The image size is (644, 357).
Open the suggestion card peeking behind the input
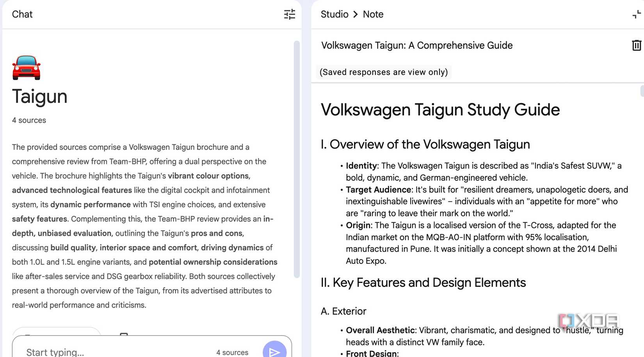coord(56,334)
